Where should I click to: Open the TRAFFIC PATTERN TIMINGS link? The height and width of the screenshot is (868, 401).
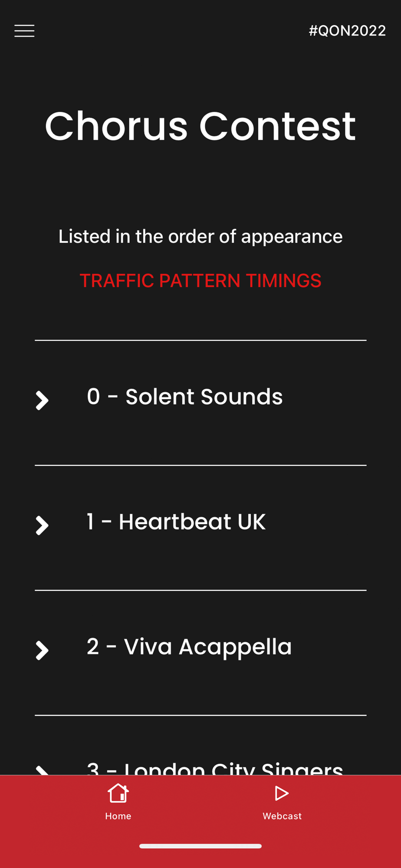[x=200, y=281]
